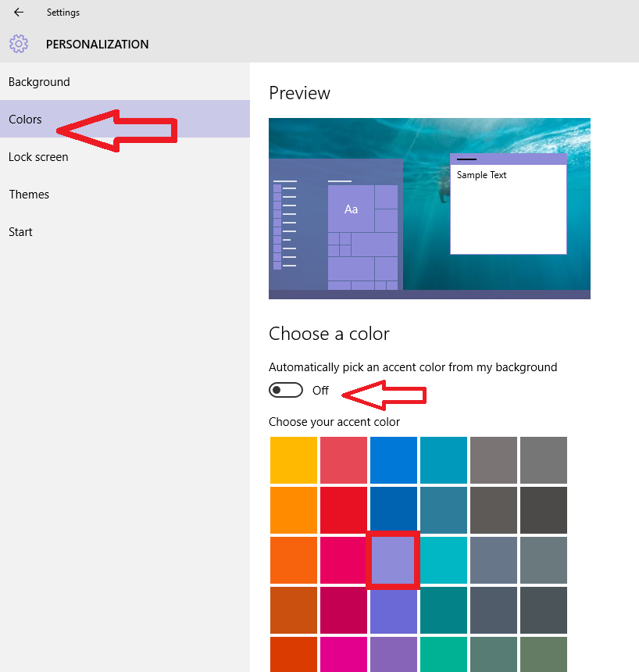This screenshot has width=639, height=672.
Task: Select Colors in the sidebar
Action: [25, 119]
